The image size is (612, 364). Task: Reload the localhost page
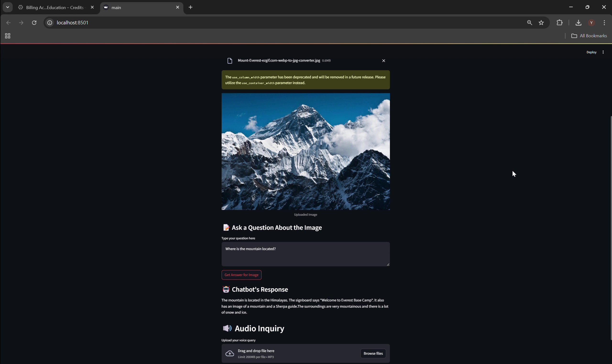(34, 22)
